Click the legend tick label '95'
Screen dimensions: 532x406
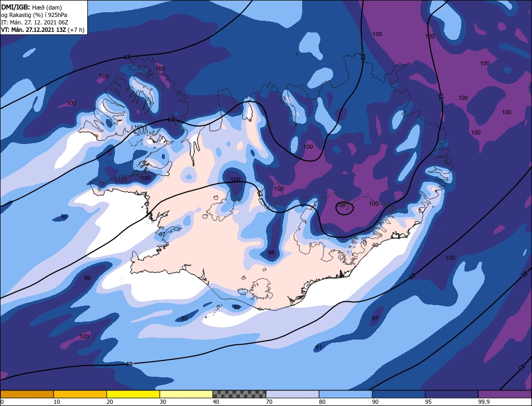coord(428,402)
